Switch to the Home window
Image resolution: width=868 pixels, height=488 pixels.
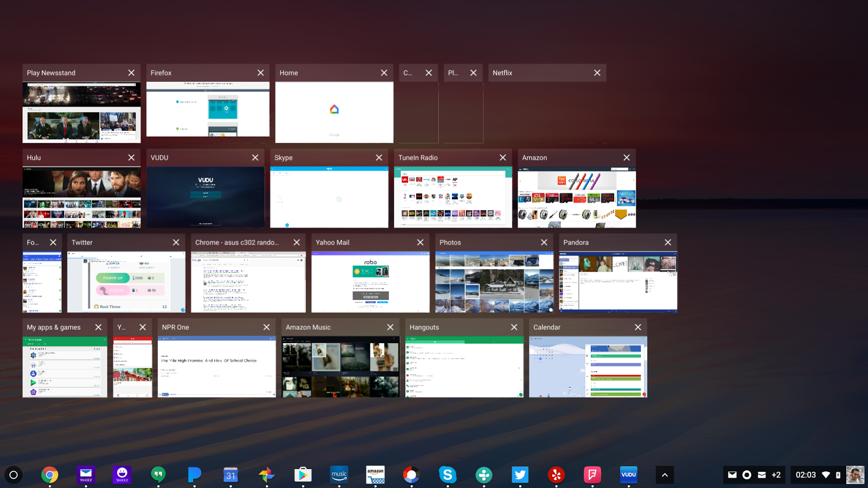tap(334, 104)
